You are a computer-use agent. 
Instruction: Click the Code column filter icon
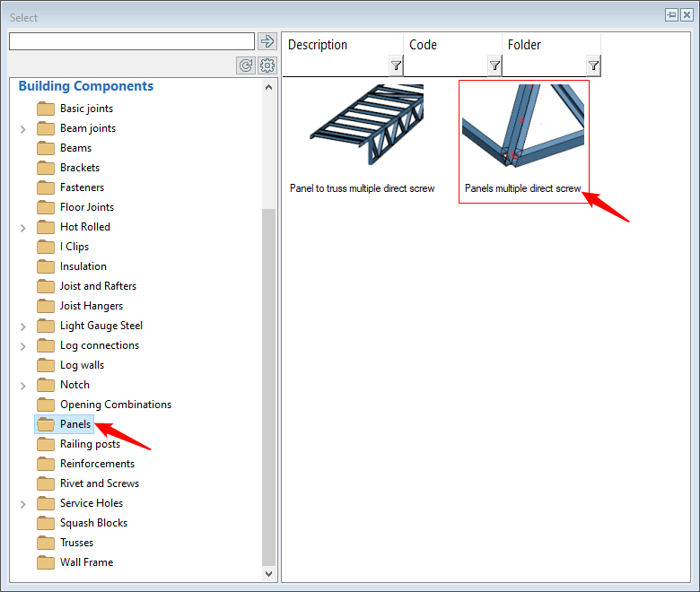(494, 65)
